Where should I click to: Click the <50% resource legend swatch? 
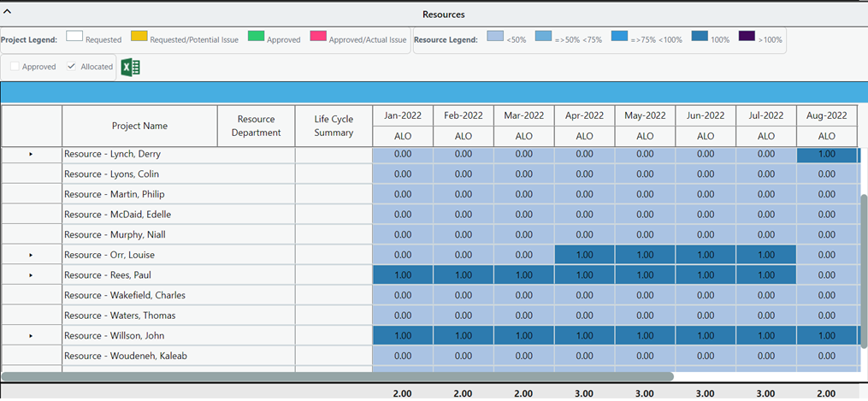click(x=495, y=37)
